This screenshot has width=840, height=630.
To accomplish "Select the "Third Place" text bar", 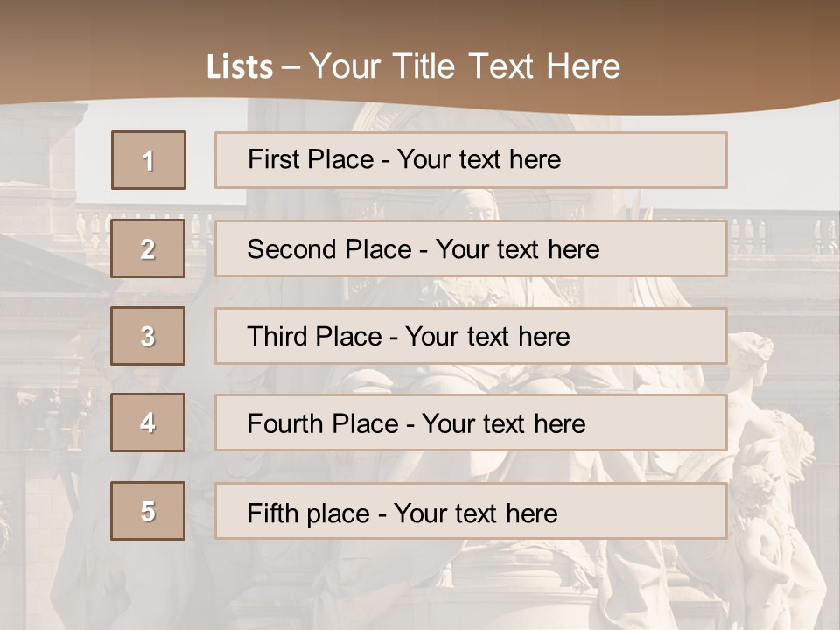I will tap(471, 336).
